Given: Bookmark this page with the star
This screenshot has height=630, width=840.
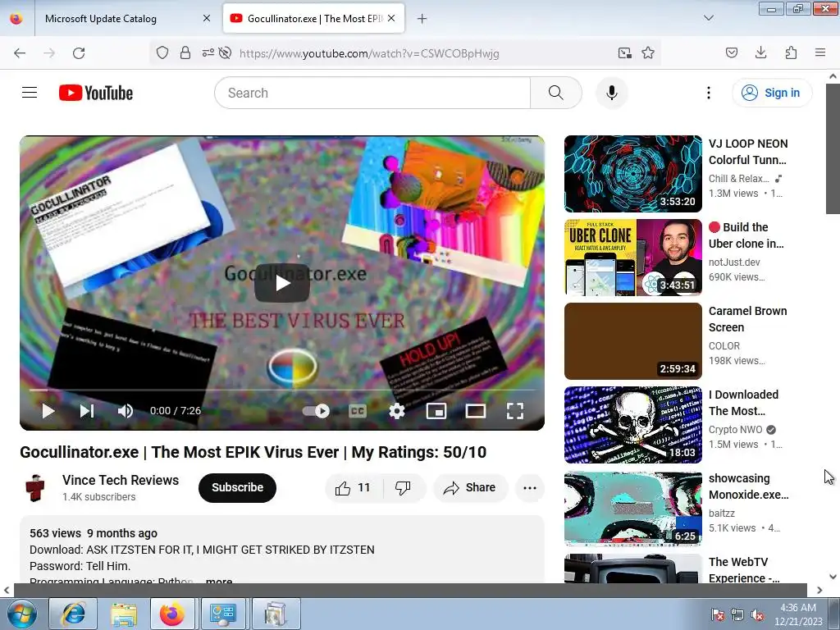Looking at the screenshot, I should [x=648, y=53].
